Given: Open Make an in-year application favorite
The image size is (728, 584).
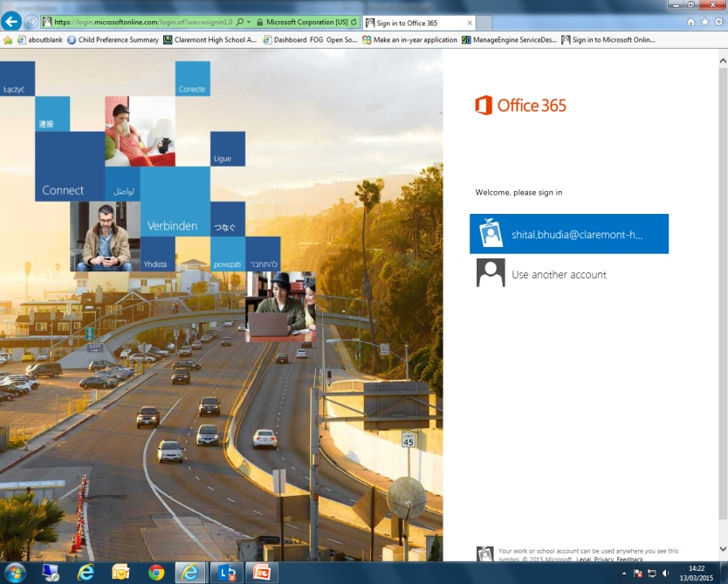Looking at the screenshot, I should [x=410, y=40].
